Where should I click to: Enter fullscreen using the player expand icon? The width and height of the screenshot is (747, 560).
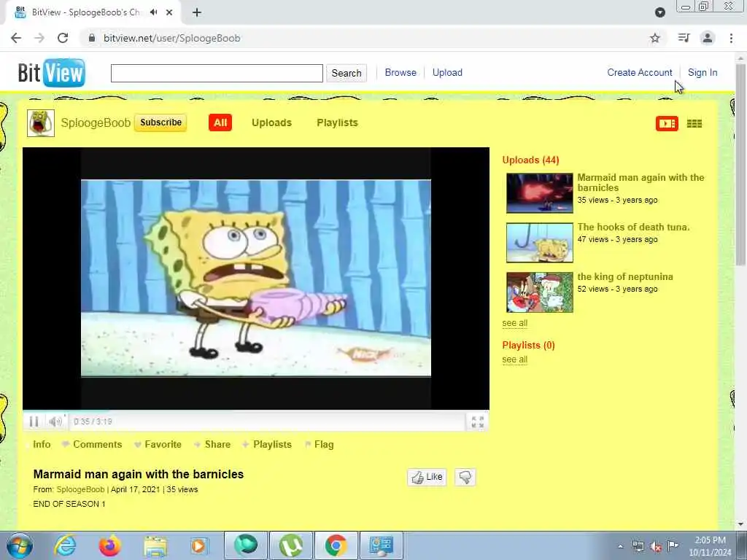[x=477, y=422]
